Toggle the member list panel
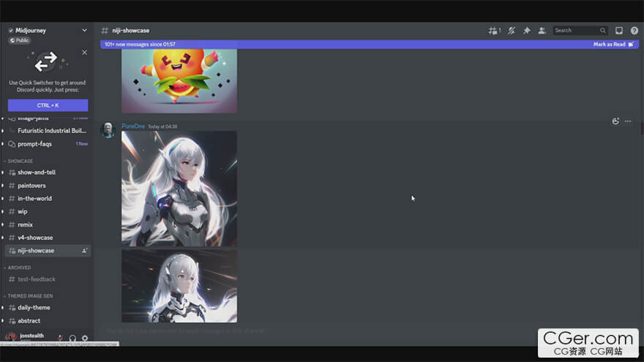This screenshot has width=644, height=362. click(x=542, y=31)
